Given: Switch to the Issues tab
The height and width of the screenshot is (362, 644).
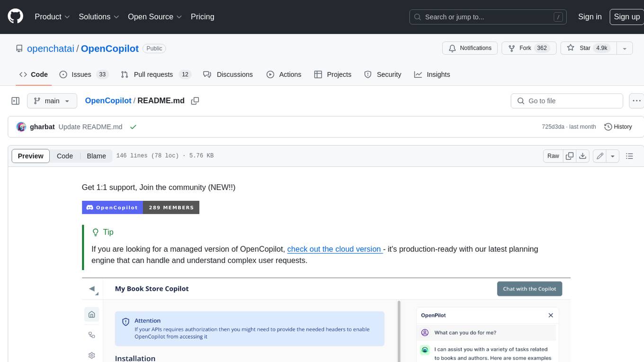Looking at the screenshot, I should pos(84,74).
